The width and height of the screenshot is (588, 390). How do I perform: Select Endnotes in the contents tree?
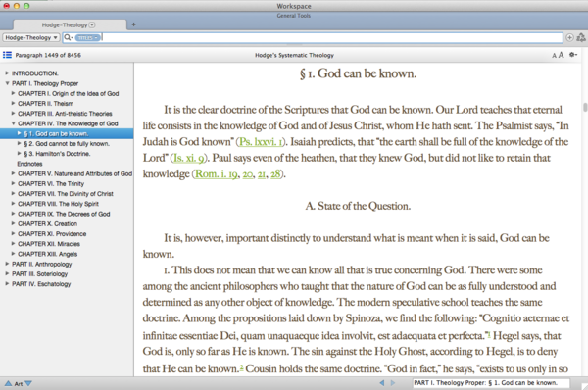[x=29, y=164]
